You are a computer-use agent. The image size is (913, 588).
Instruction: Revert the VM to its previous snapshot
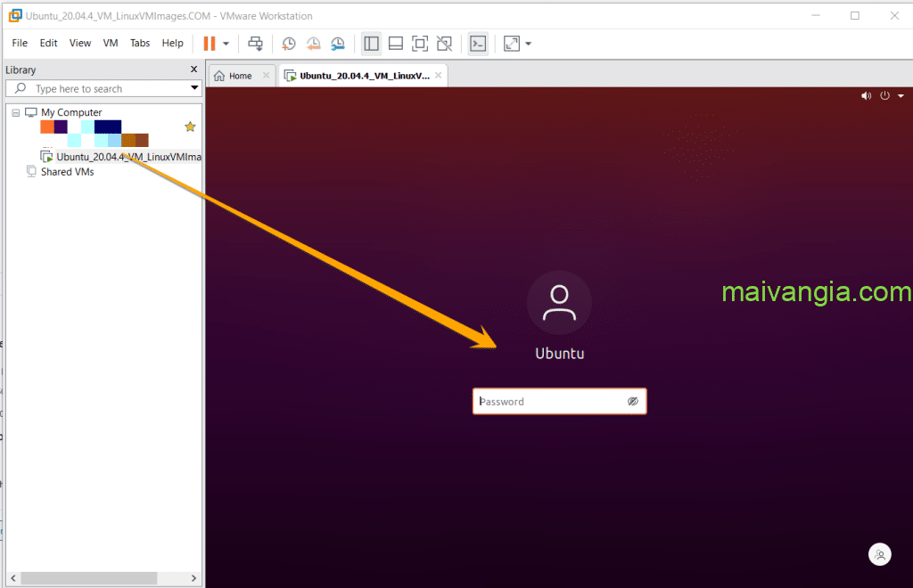pos(313,43)
